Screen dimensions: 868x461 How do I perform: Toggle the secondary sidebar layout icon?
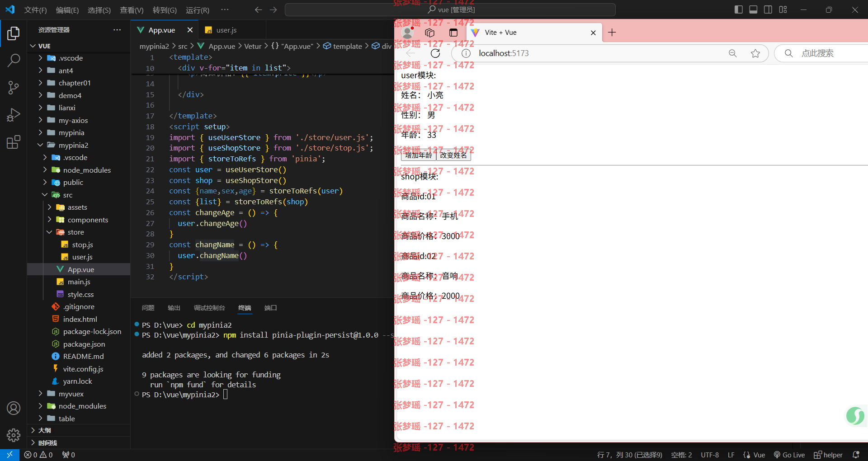[x=768, y=9]
